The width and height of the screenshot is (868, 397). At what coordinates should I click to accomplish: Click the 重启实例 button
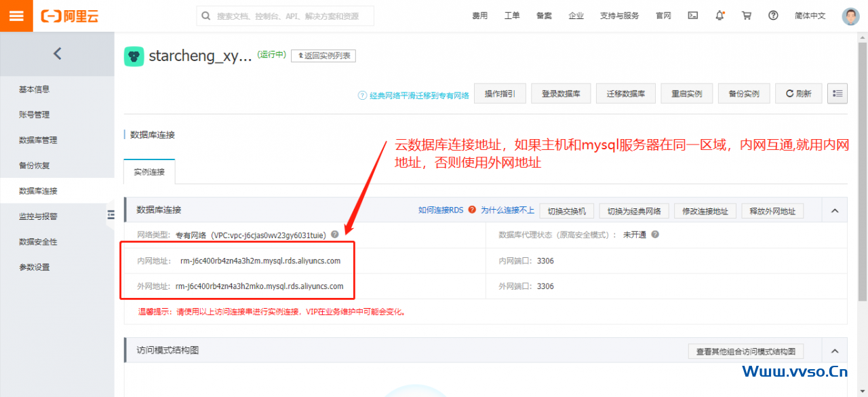pyautogui.click(x=686, y=94)
